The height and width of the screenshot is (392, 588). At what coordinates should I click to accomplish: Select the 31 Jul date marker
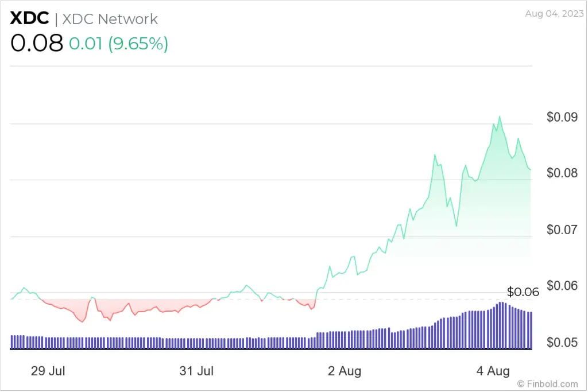[x=196, y=371]
